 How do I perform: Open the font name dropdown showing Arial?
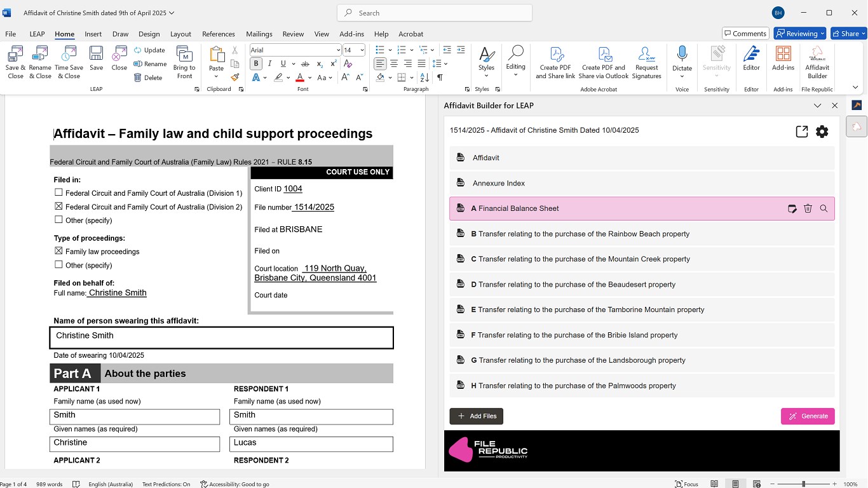338,50
